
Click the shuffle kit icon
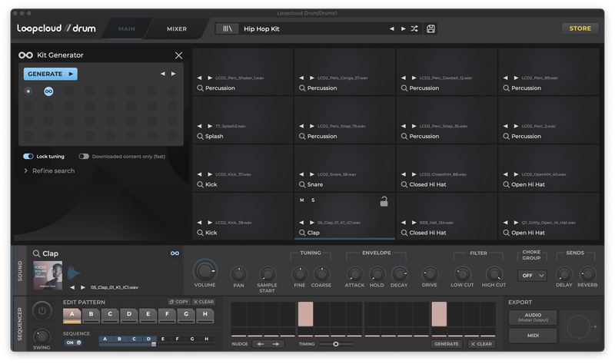pos(414,28)
